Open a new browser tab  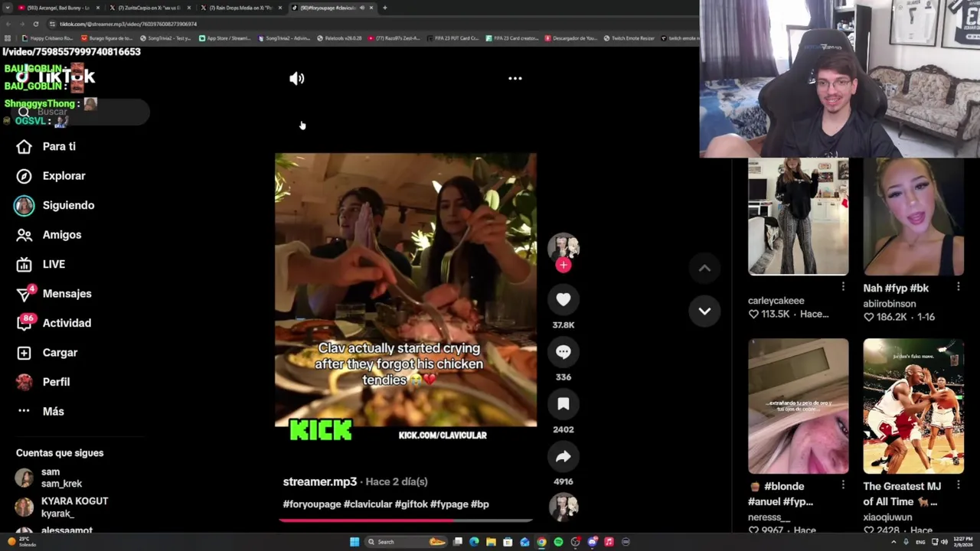tap(384, 8)
